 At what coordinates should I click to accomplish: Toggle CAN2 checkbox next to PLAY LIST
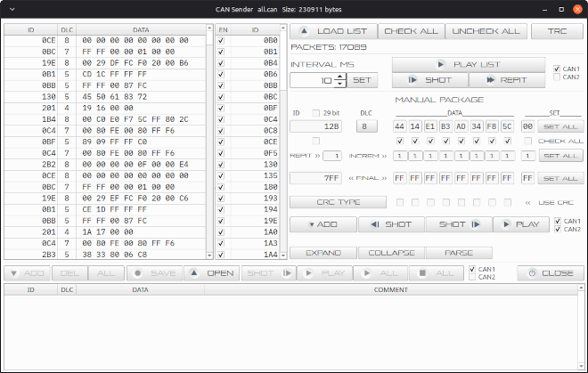[x=557, y=77]
